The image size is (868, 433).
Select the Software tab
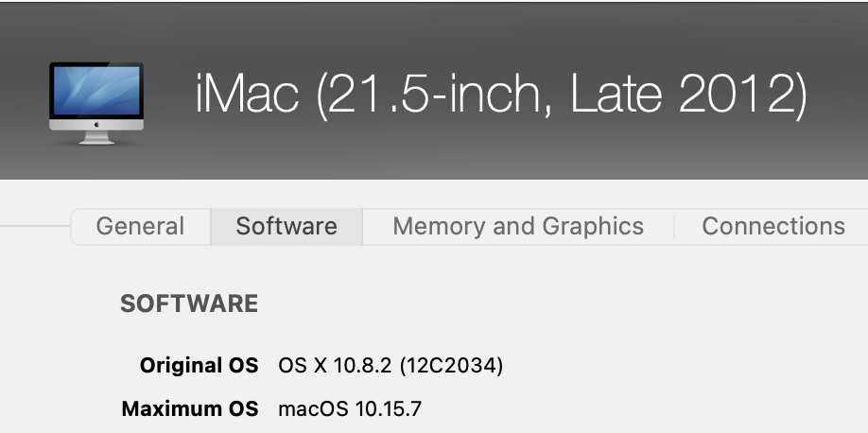(286, 227)
